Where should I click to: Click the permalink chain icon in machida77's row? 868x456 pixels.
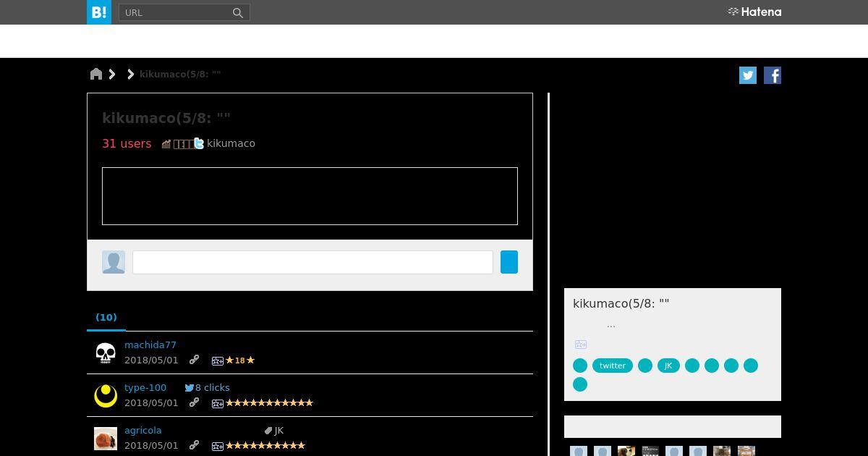[x=194, y=360]
